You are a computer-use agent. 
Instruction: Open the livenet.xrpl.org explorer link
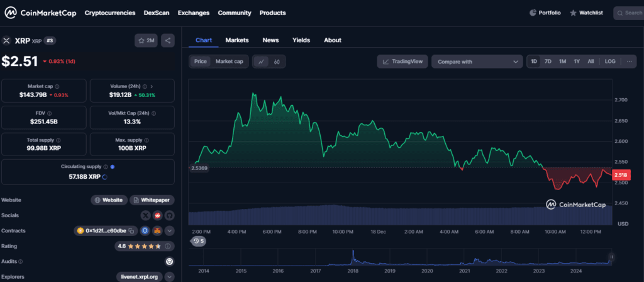click(x=140, y=277)
